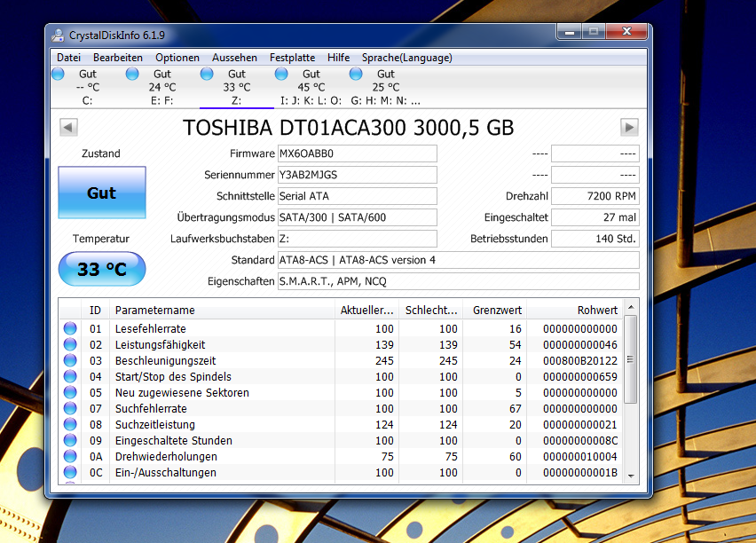This screenshot has height=543, width=756.
Task: Select the C: disk status orb
Action: click(x=58, y=74)
